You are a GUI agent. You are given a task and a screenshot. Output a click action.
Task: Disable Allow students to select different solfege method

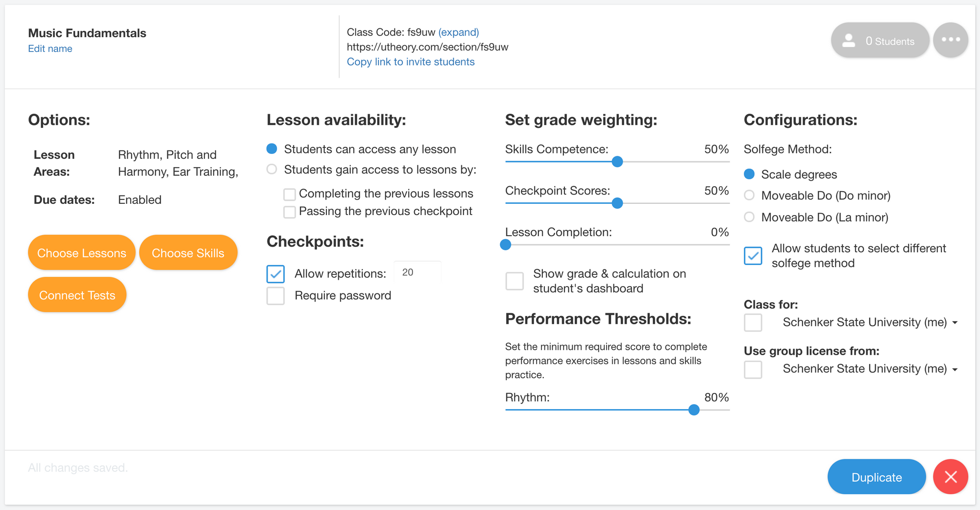753,256
